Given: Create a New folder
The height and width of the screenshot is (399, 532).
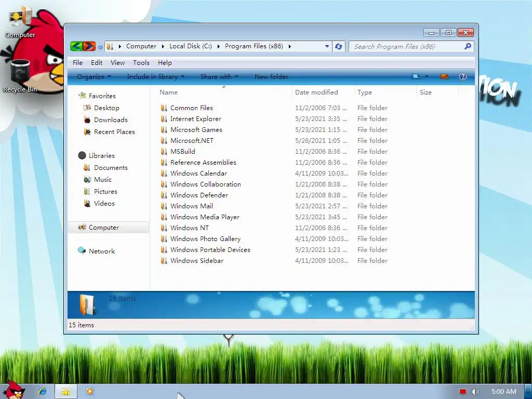Looking at the screenshot, I should 271,77.
